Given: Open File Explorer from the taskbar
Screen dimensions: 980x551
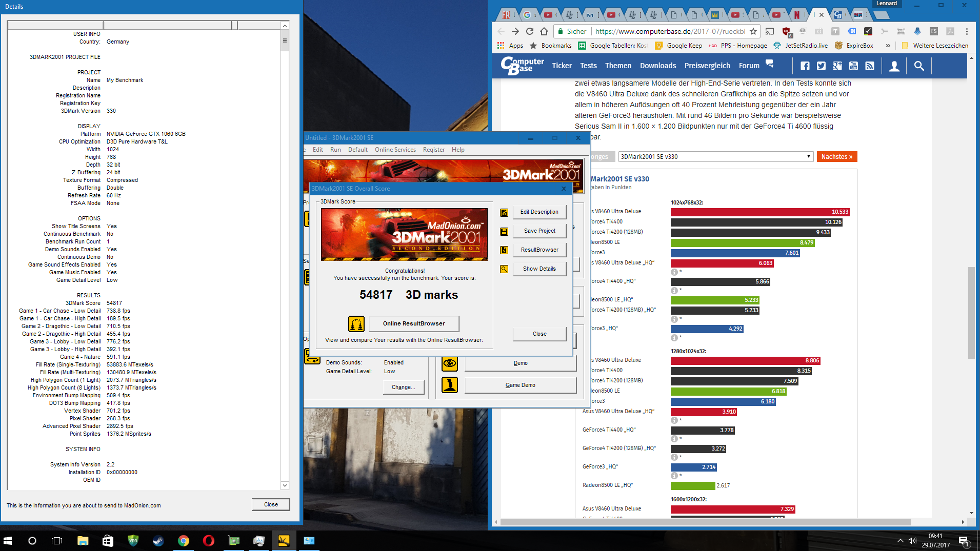Looking at the screenshot, I should [x=83, y=541].
